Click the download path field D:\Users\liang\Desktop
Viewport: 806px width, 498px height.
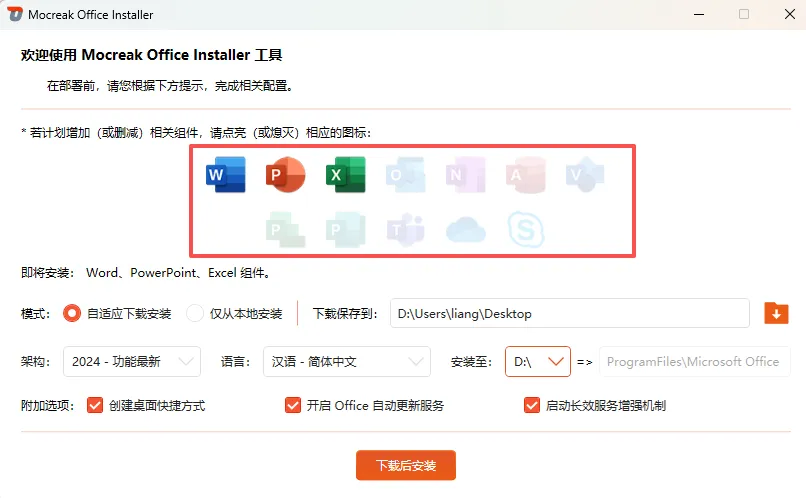tap(570, 313)
